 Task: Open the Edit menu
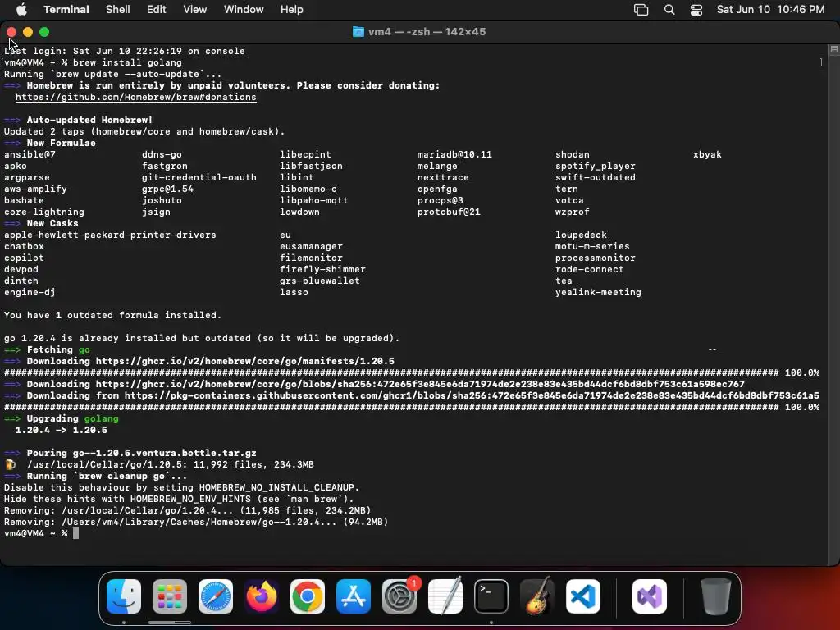(157, 9)
